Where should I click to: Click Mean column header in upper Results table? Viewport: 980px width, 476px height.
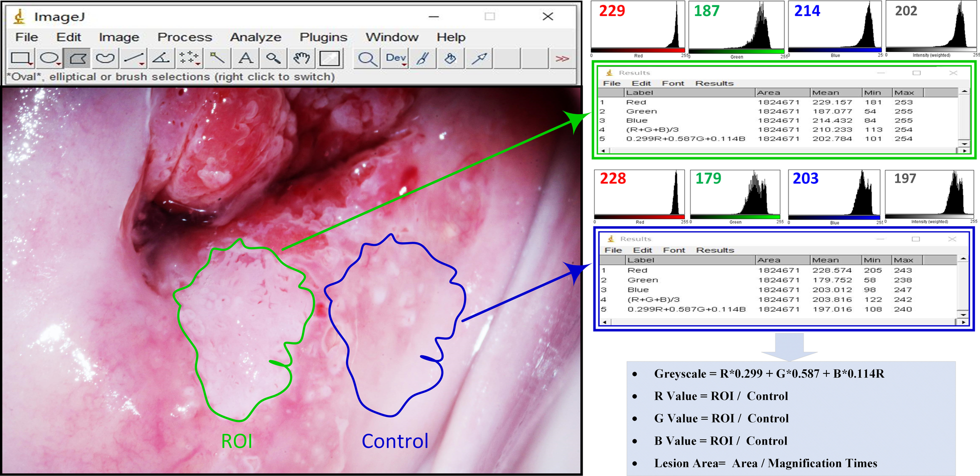point(836,93)
